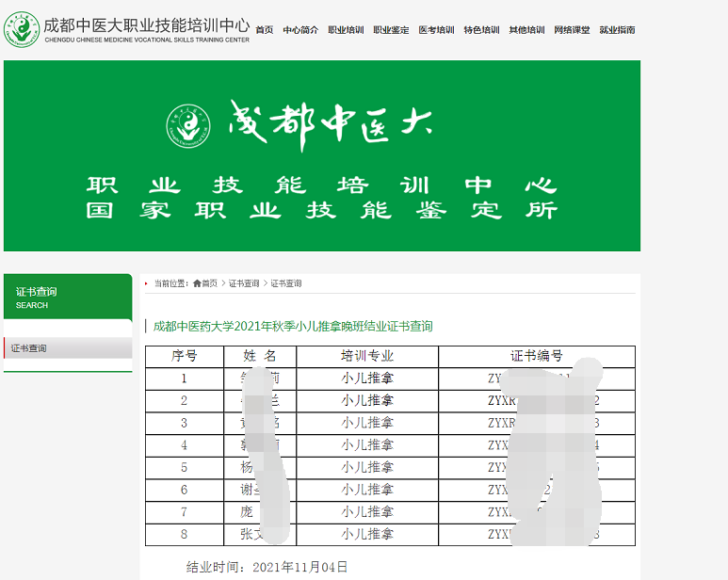This screenshot has width=728, height=580.
Task: Open the 中心简介 menu item
Action: coord(300,30)
